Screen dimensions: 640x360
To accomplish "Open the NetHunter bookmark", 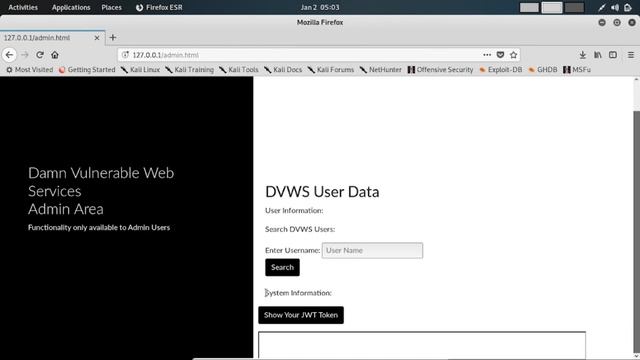I will (380, 70).
